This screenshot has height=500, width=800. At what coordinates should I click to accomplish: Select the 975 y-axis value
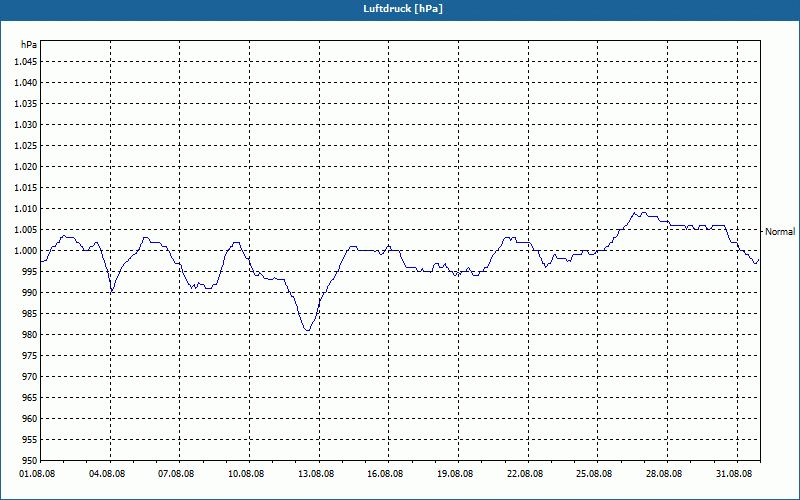click(30, 356)
